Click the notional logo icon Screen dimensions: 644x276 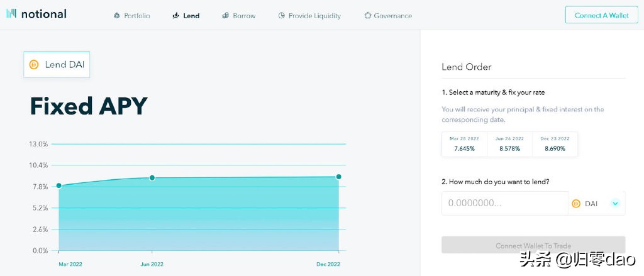(11, 14)
